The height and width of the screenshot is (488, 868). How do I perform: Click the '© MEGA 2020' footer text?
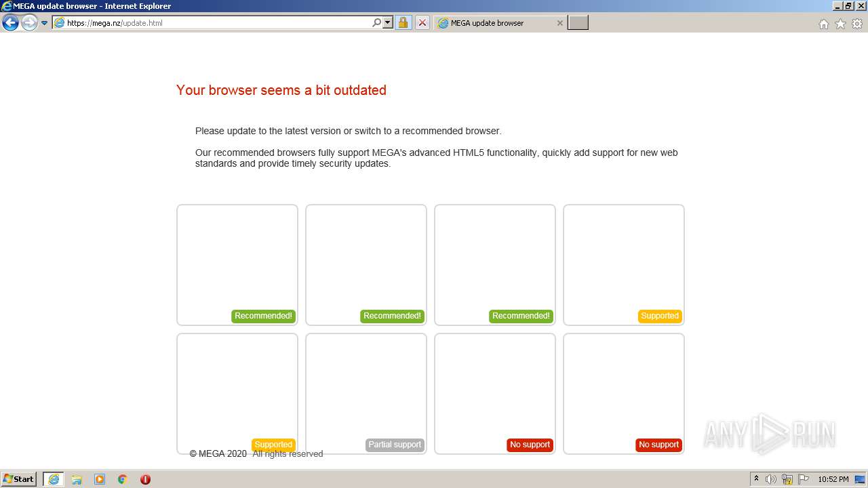(218, 454)
